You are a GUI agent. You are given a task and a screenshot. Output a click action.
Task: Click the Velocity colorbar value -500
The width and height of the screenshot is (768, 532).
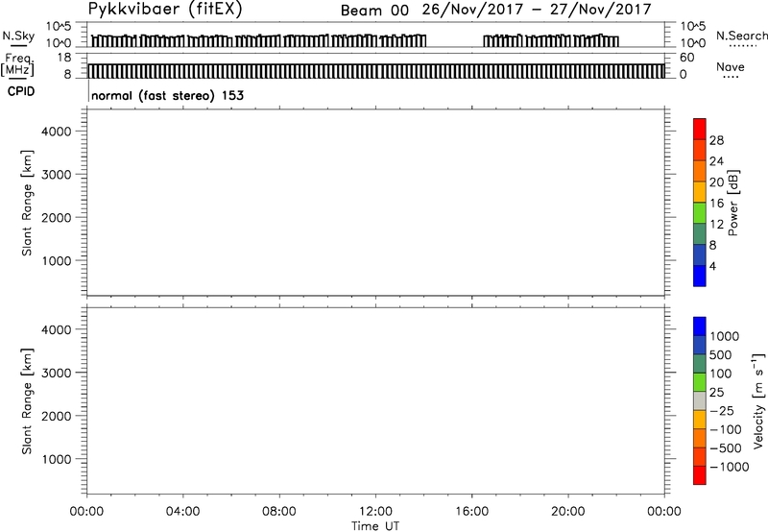coord(726,447)
